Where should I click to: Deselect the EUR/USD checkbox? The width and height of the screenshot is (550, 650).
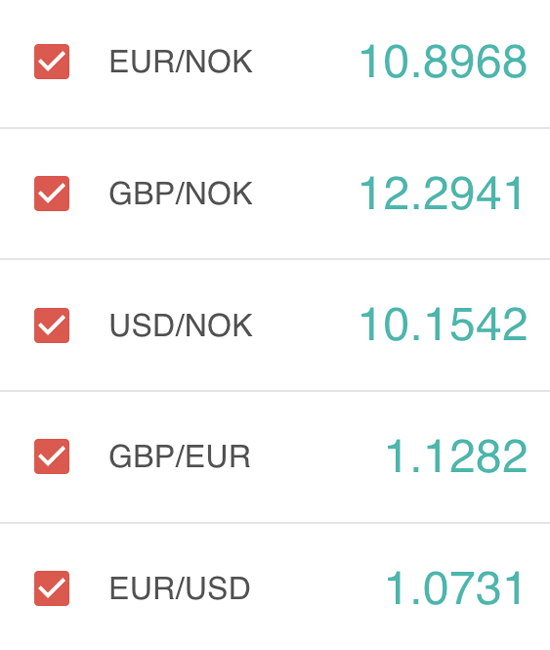click(51, 588)
